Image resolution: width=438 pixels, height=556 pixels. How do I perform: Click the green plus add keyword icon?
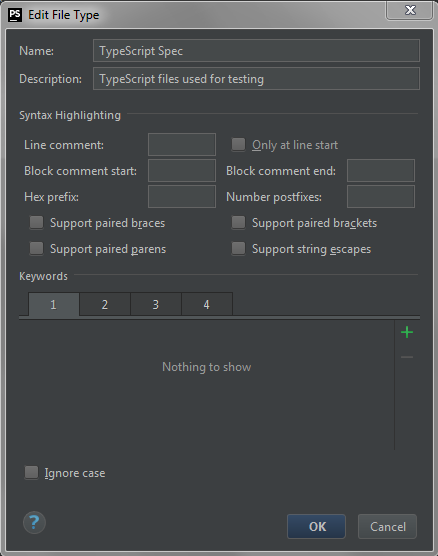point(407,332)
